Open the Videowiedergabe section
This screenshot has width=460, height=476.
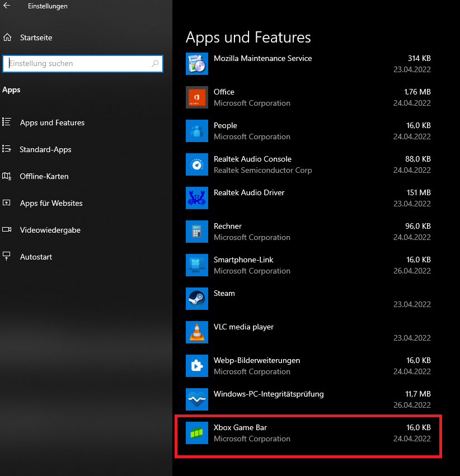50,230
